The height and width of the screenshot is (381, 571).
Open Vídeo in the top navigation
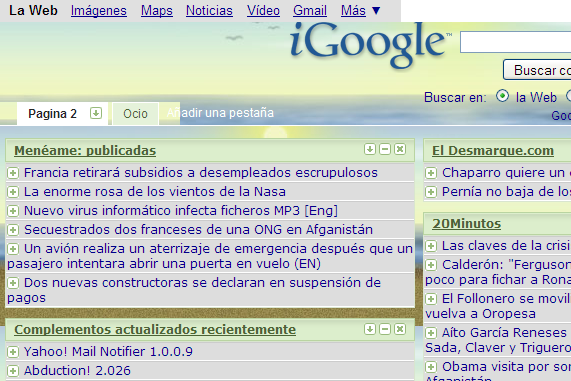click(x=263, y=11)
